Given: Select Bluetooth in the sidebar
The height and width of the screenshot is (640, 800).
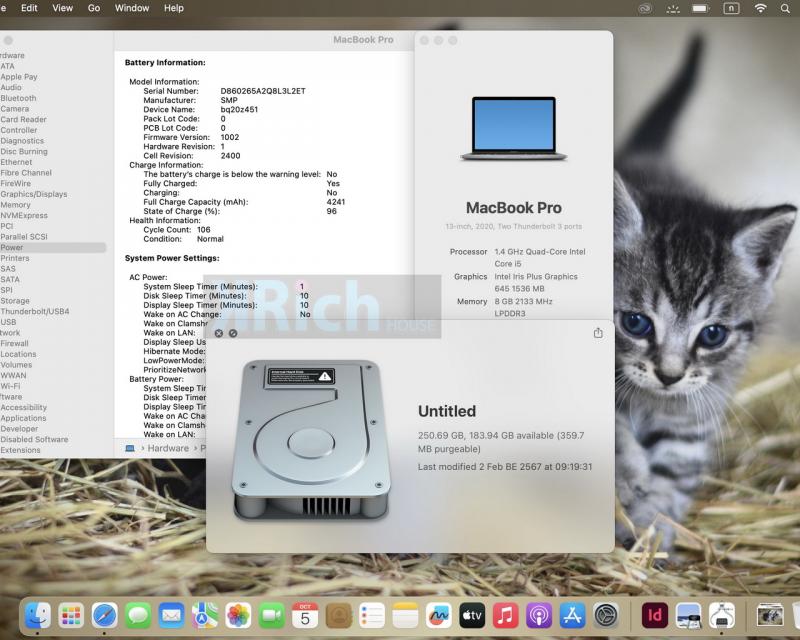Looking at the screenshot, I should click(18, 98).
